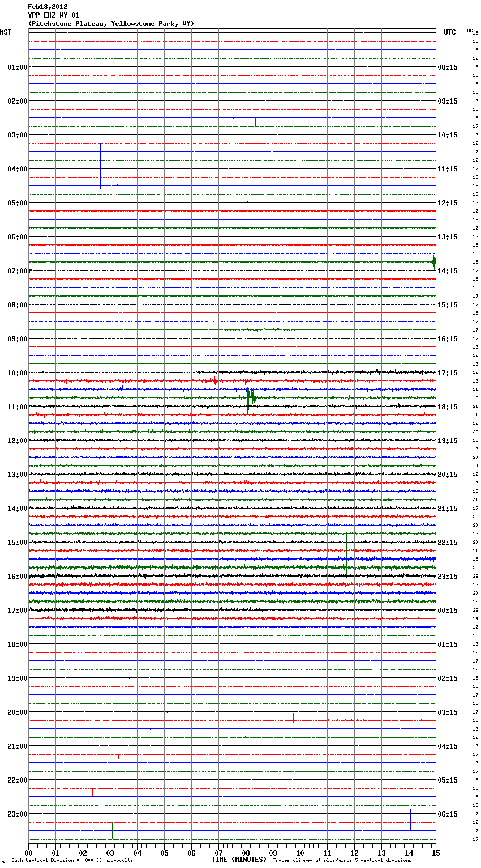Screen dimensions: 481x868
Task: Click the MST hour label '12:00'
Action: [x=18, y=441]
